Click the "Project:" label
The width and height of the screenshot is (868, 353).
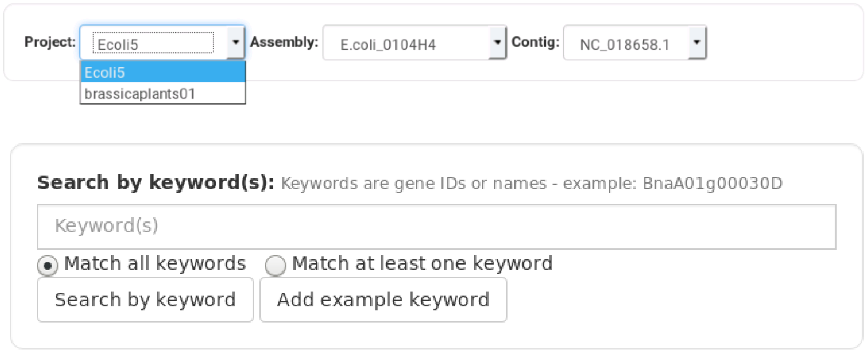click(50, 42)
